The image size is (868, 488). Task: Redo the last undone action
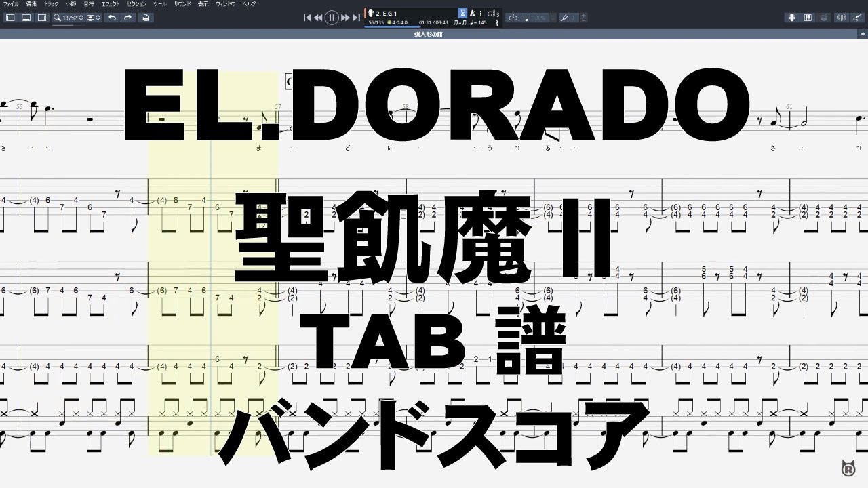(x=127, y=18)
